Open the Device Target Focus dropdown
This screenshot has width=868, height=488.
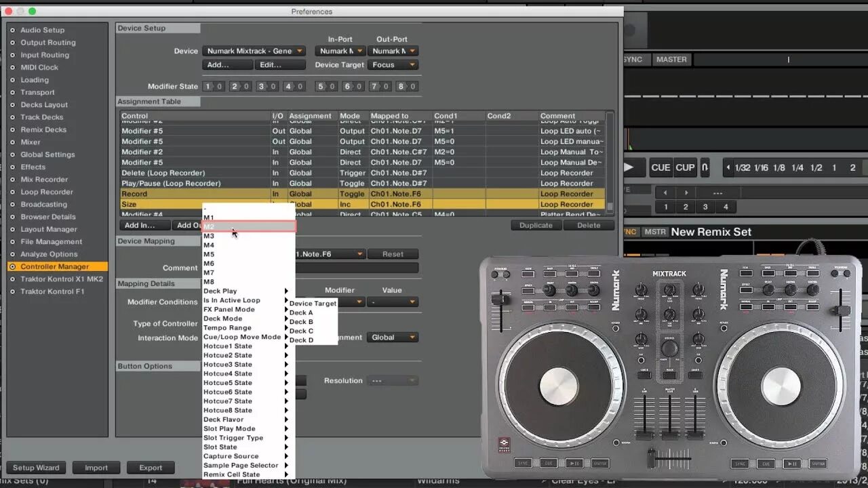tap(393, 64)
